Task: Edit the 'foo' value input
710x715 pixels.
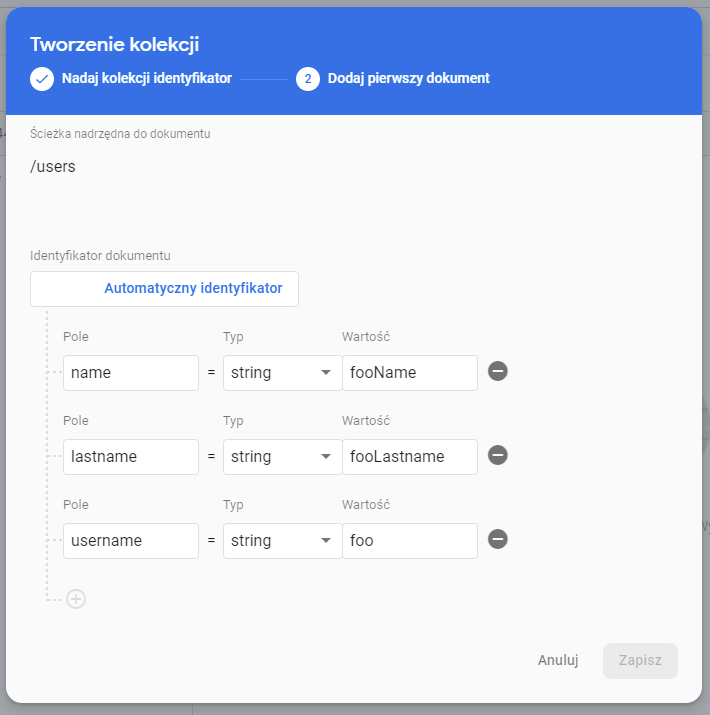Action: coord(410,541)
